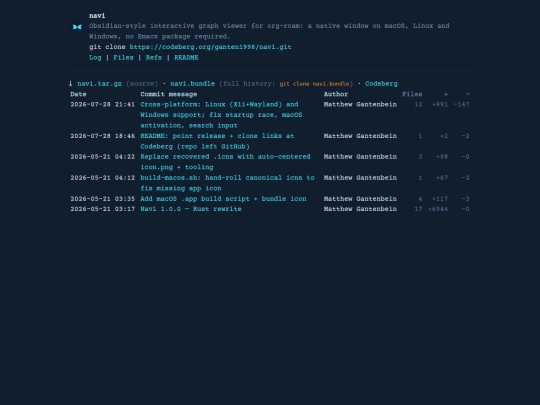Open the README point release commit
This screenshot has height=405, width=540.
coord(217,141)
